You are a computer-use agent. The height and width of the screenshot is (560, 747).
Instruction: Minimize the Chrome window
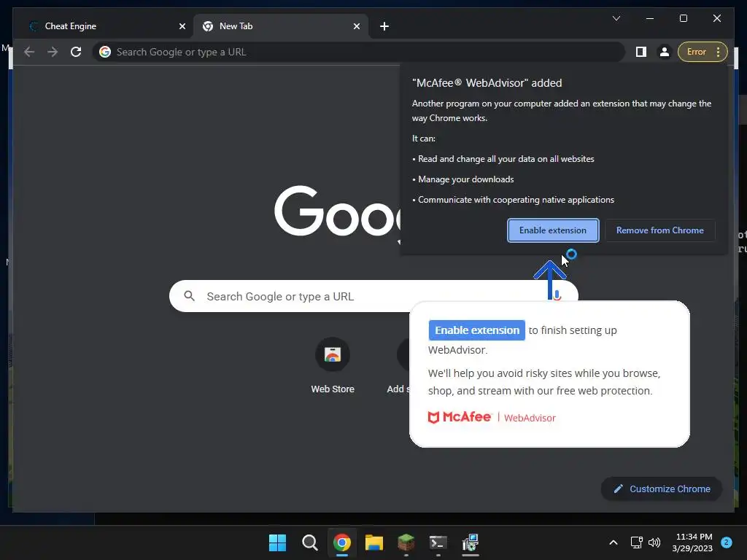pos(650,18)
